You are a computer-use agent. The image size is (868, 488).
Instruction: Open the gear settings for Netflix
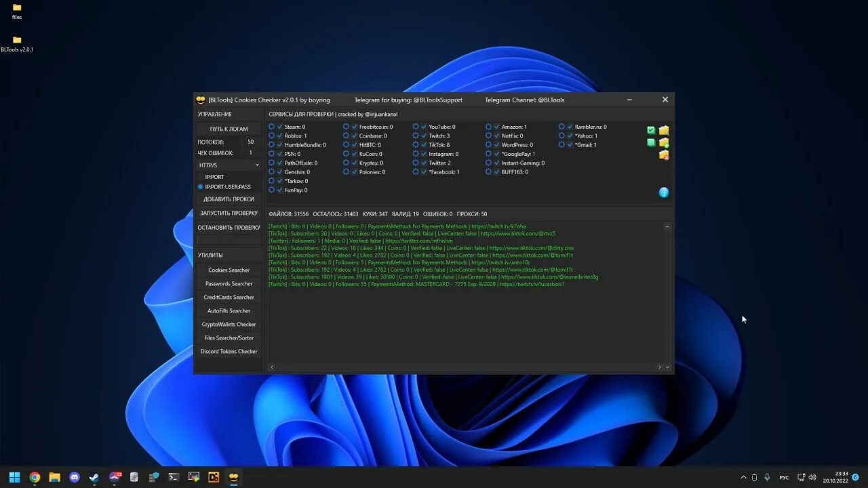pos(488,136)
